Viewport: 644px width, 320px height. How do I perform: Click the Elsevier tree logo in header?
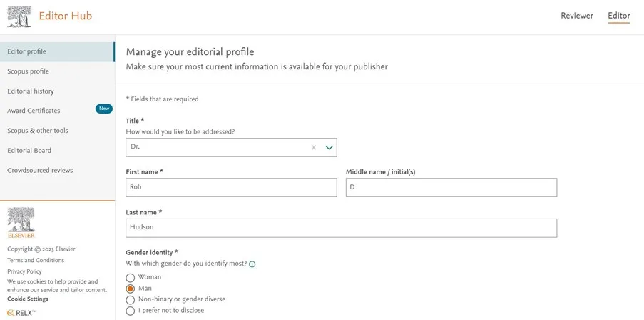coord(19,16)
